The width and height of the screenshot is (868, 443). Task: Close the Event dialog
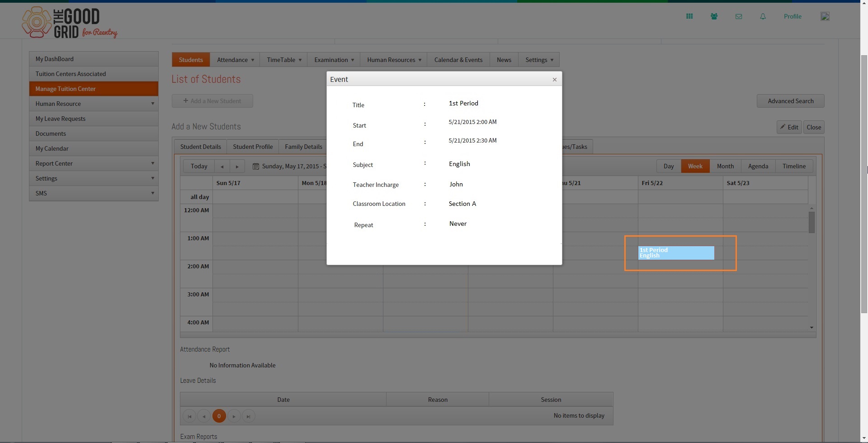point(555,79)
